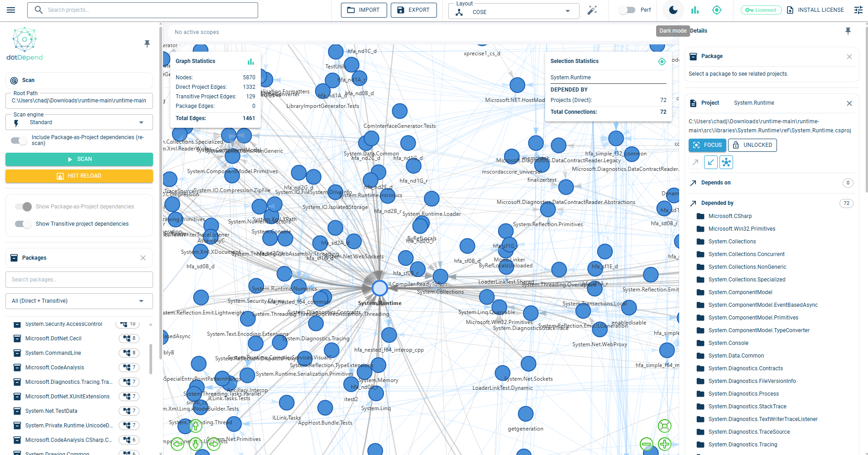The width and height of the screenshot is (868, 455).
Task: Click the green fit-to-screen icon on graph
Action: 664,426
